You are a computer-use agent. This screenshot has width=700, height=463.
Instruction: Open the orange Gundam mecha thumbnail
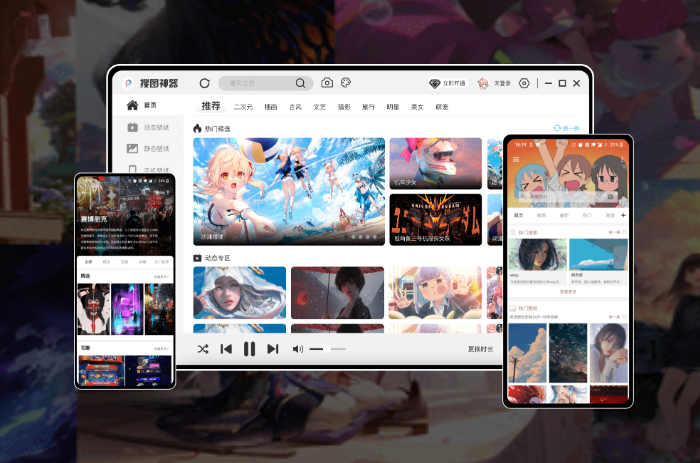(x=436, y=220)
